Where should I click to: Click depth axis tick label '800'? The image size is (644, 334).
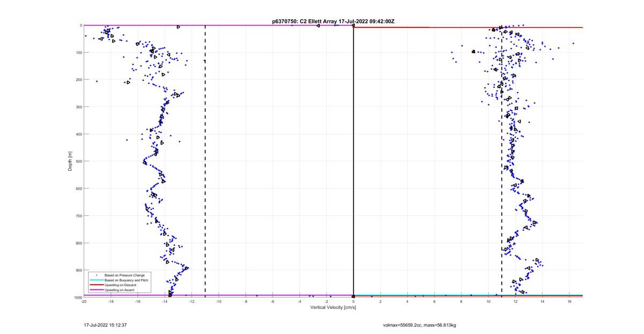(x=78, y=243)
